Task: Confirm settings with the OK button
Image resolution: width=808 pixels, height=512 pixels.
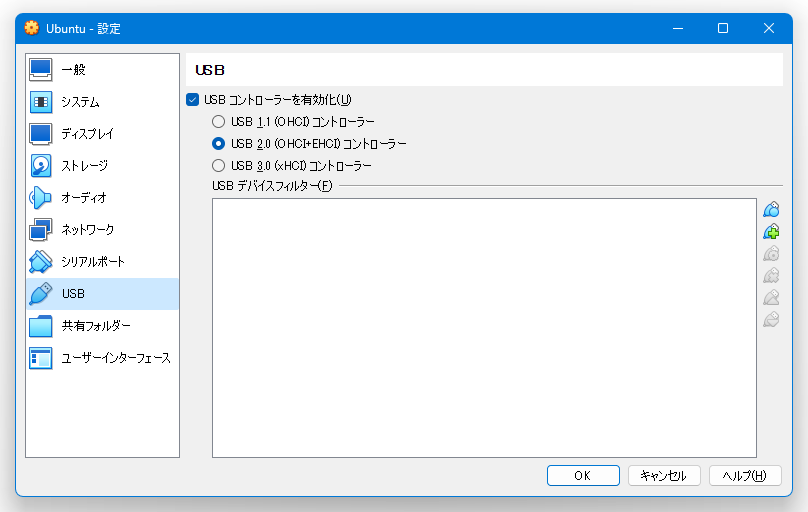Action: click(x=583, y=475)
